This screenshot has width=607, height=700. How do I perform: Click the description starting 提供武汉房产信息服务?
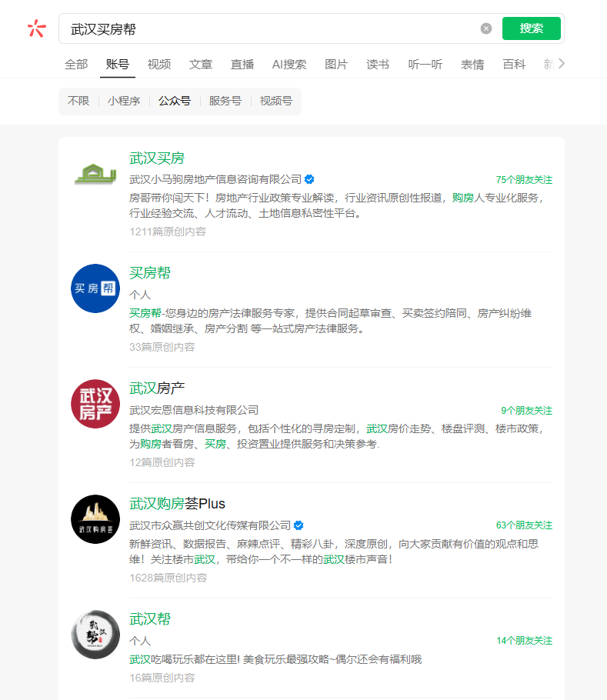pos(337,436)
